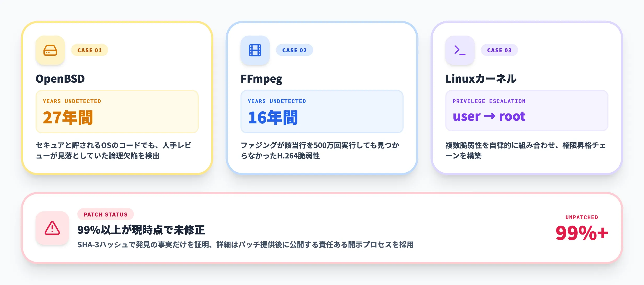Click the FFmpeg H.264 vulnerability description

[x=320, y=150]
